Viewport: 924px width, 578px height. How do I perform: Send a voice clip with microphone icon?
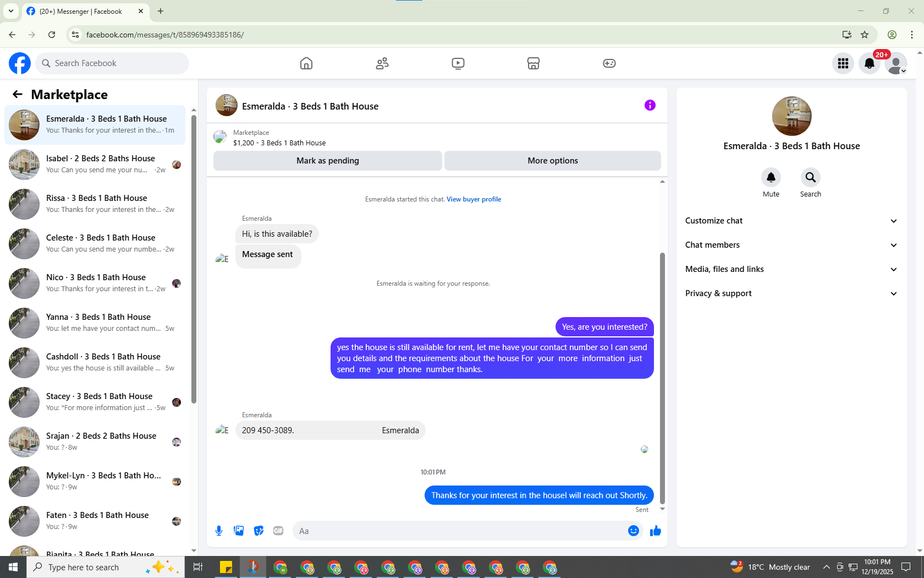(x=219, y=531)
